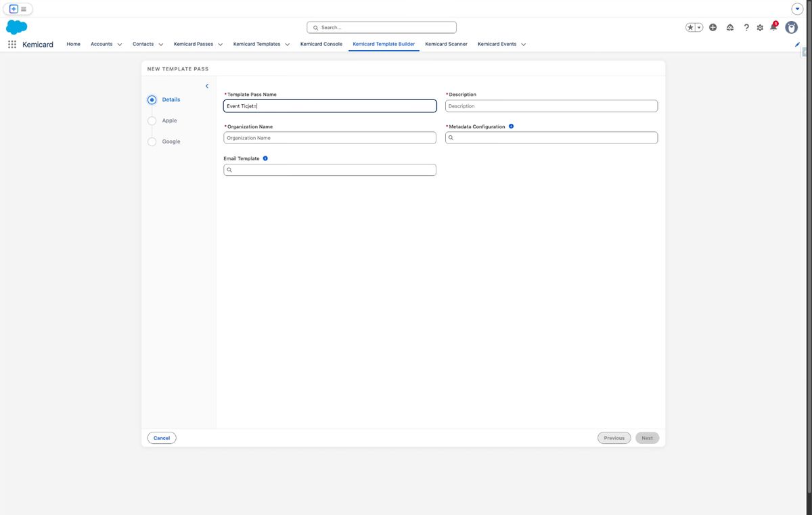Expand the Kemicard Events dropdown chevron
Image resolution: width=812 pixels, height=515 pixels.
coord(523,45)
